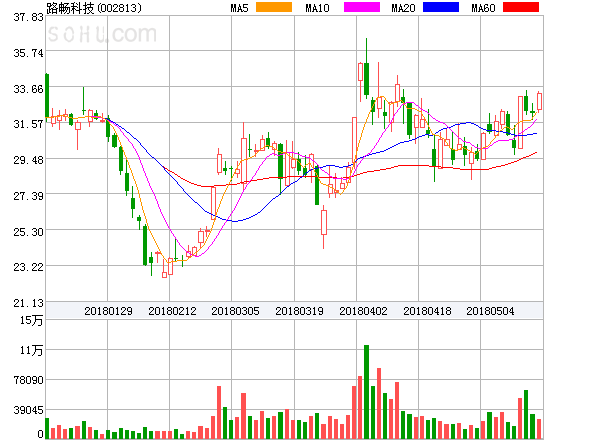
Task: Select the stock title 路畅科技(002813)
Action: point(94,8)
